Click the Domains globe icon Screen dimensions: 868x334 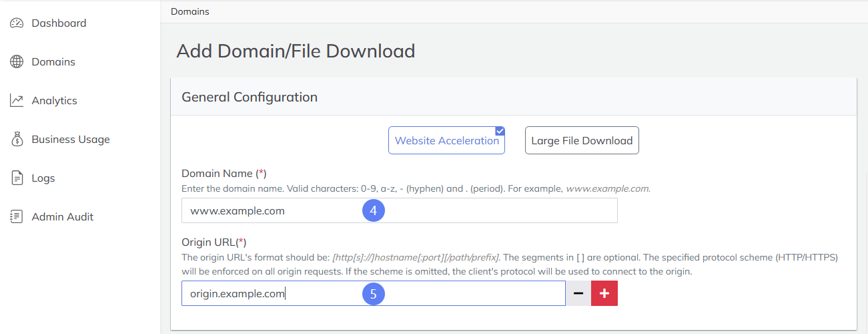pos(17,62)
